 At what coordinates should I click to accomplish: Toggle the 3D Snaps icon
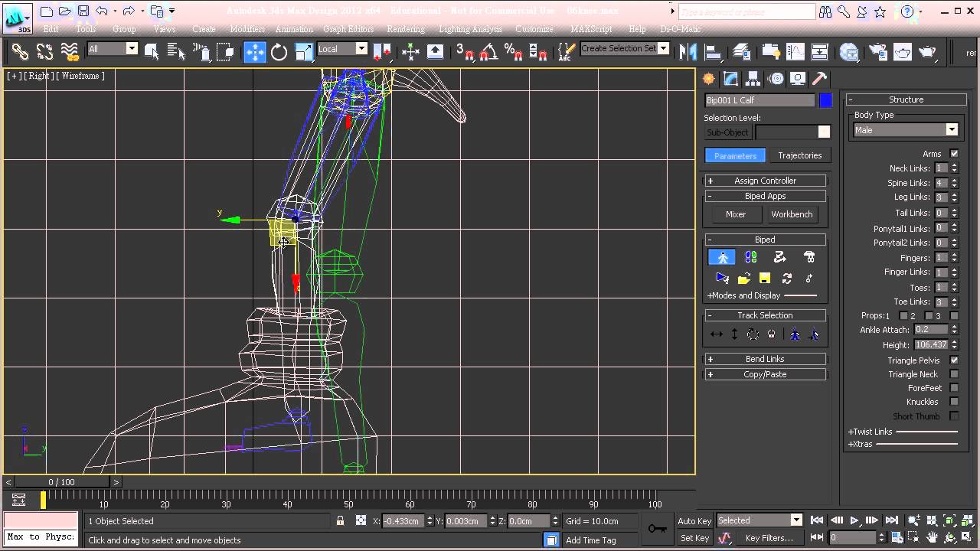coord(465,51)
